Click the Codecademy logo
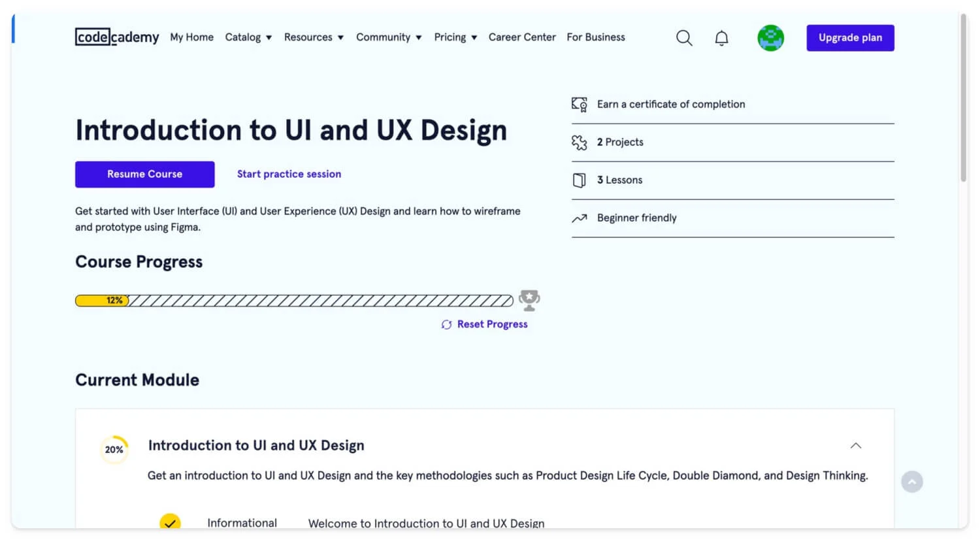 tap(117, 37)
